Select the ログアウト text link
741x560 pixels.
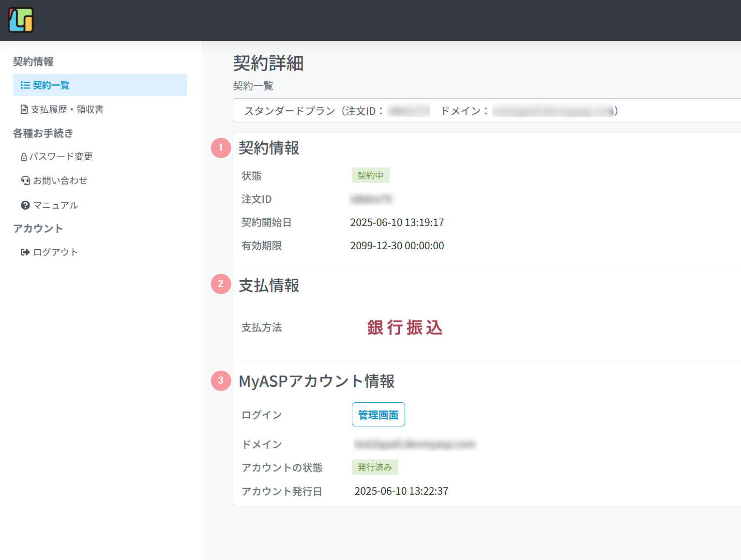55,252
